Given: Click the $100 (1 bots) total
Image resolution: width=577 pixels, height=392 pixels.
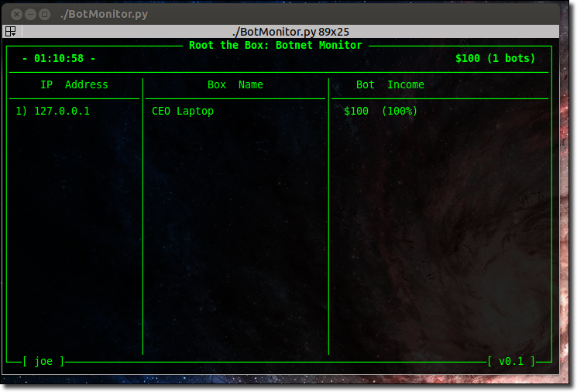Looking at the screenshot, I should (x=495, y=59).
